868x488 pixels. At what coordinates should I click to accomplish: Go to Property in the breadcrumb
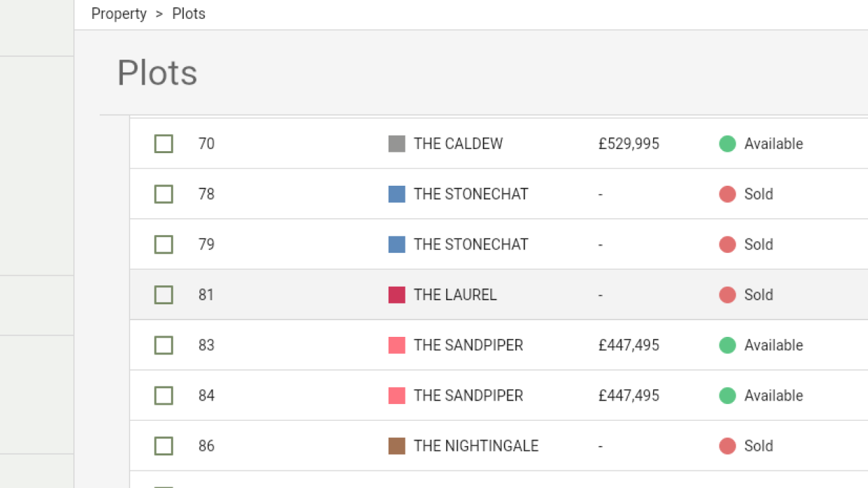coord(119,14)
